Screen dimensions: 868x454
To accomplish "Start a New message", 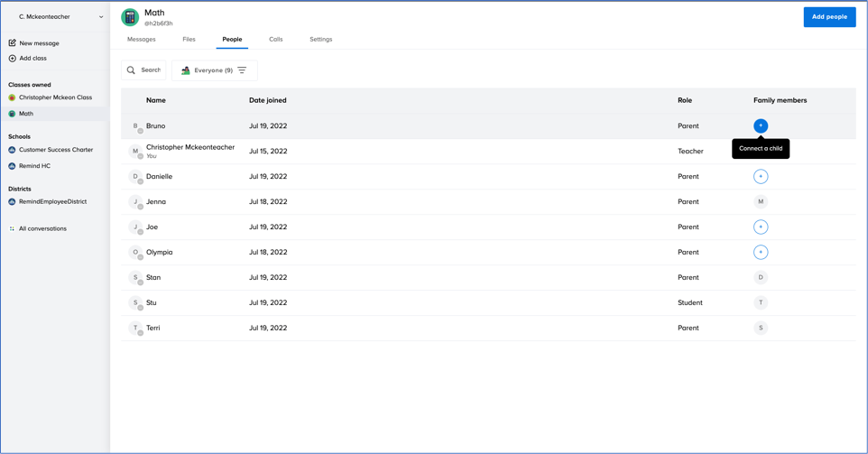I will (x=39, y=43).
